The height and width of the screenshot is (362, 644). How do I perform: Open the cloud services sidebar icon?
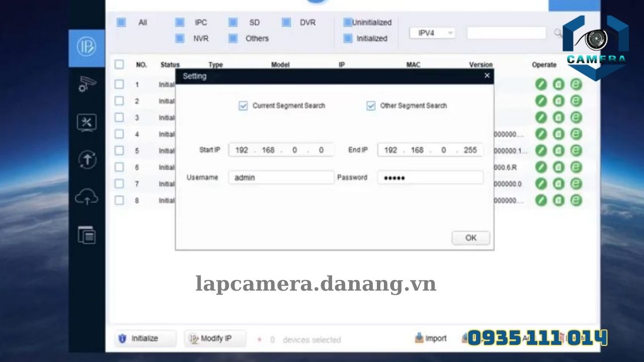(87, 197)
